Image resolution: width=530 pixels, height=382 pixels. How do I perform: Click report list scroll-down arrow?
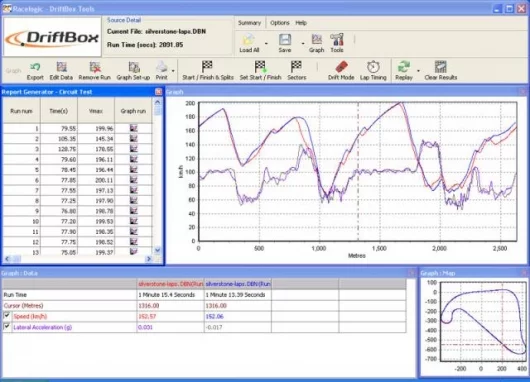pyautogui.click(x=158, y=250)
